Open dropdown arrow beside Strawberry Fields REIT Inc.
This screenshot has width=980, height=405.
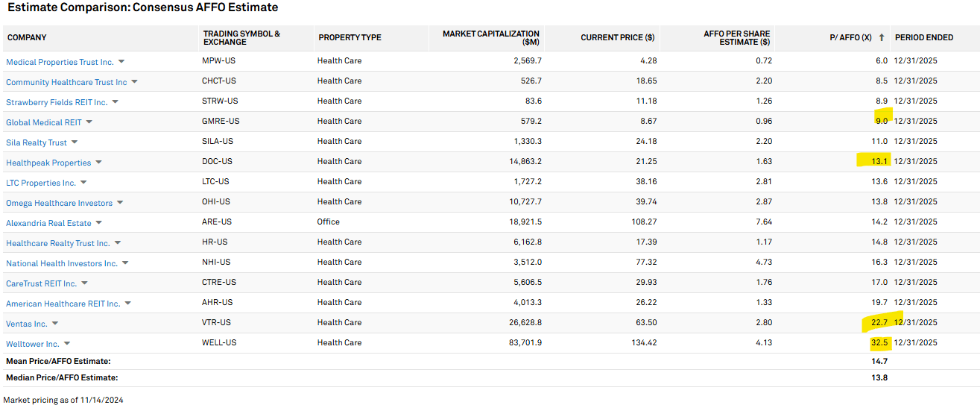pyautogui.click(x=115, y=102)
